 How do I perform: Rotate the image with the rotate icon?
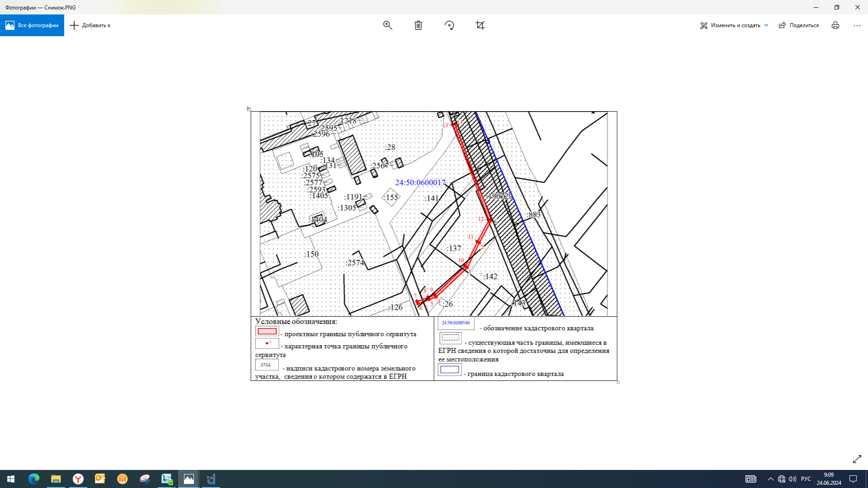coord(449,25)
